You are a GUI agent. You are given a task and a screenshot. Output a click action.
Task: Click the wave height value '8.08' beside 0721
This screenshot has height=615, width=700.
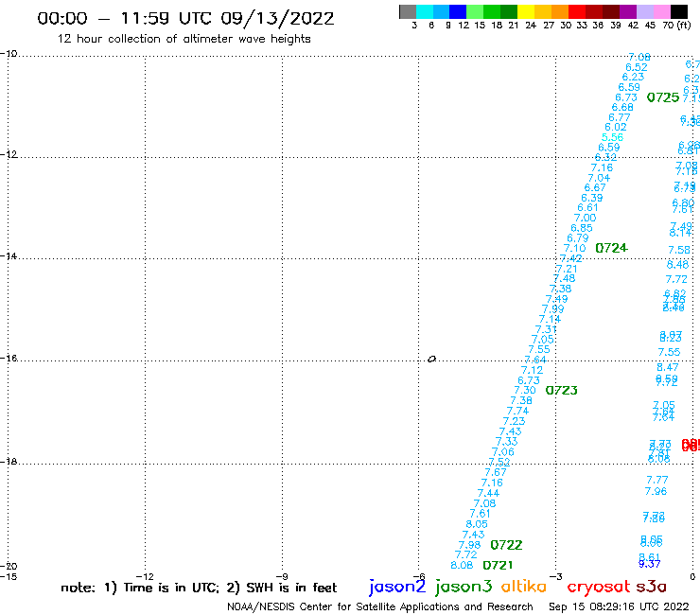point(462,566)
